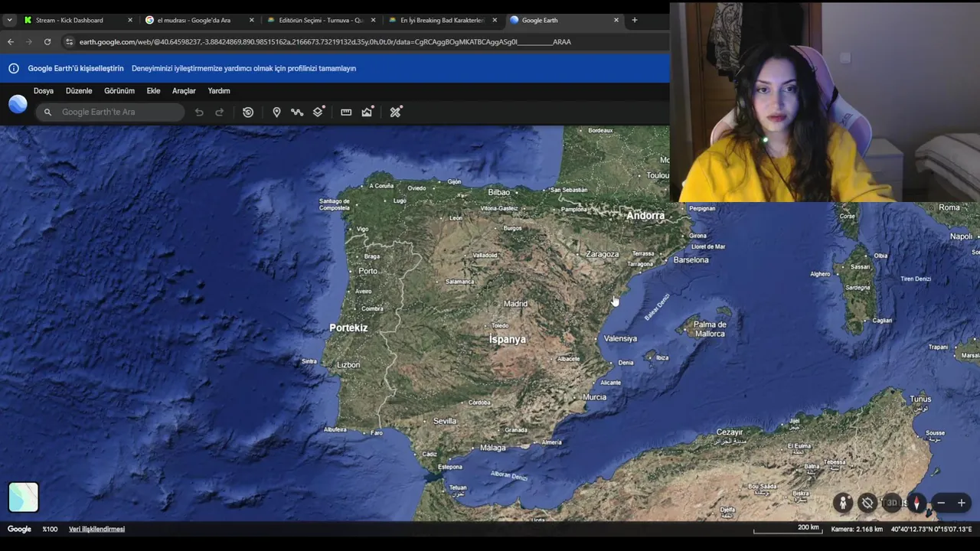980x551 pixels.
Task: Open the map style thumbnail
Action: [23, 497]
